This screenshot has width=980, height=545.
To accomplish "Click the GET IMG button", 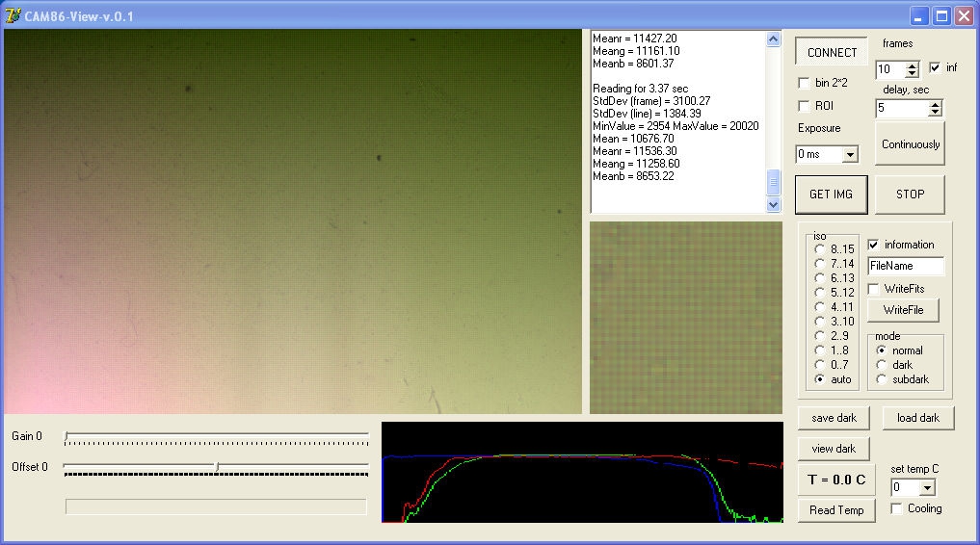I will tap(832, 195).
